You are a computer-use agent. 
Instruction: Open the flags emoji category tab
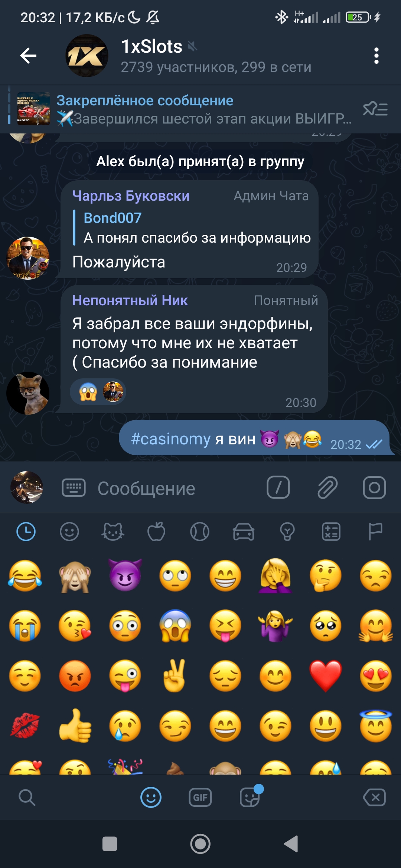(x=375, y=532)
